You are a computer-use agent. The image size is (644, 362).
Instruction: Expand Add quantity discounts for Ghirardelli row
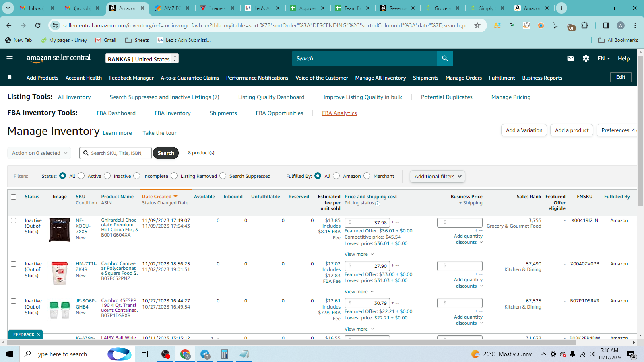469,239
